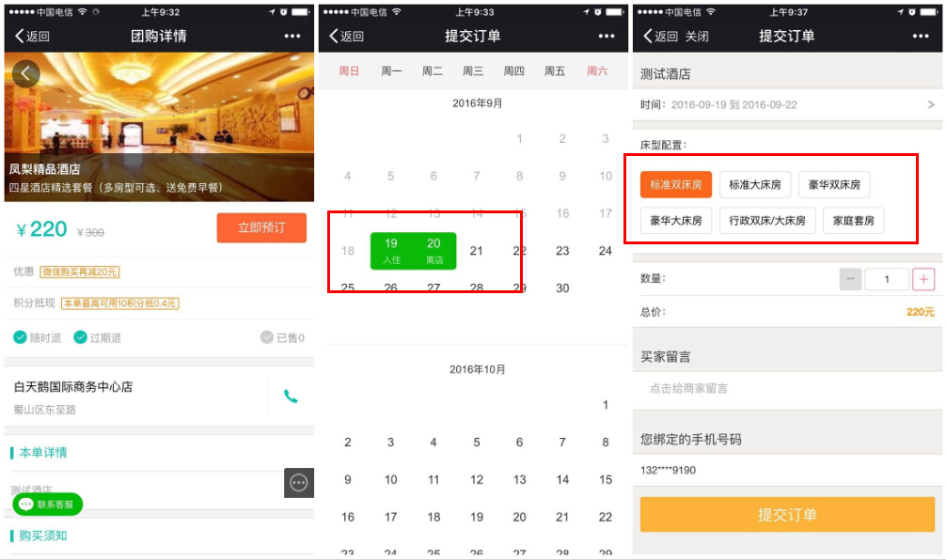Tap the back arrow over the hotel photo
The height and width of the screenshot is (560, 946).
coord(26,73)
